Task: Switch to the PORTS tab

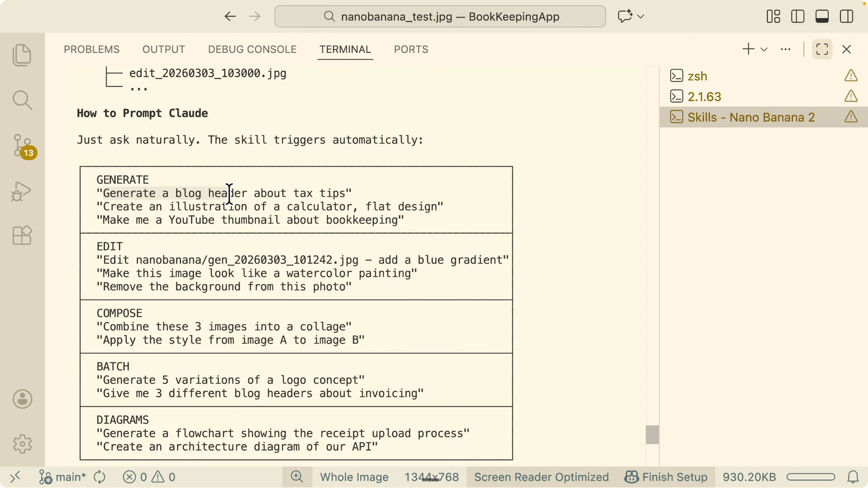Action: [411, 49]
